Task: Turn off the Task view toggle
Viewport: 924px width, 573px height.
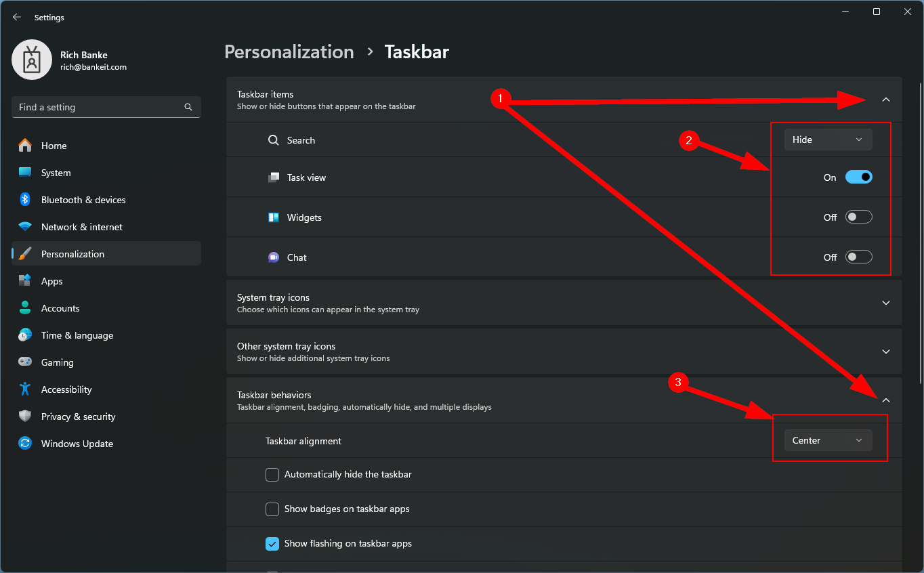Action: [x=858, y=177]
